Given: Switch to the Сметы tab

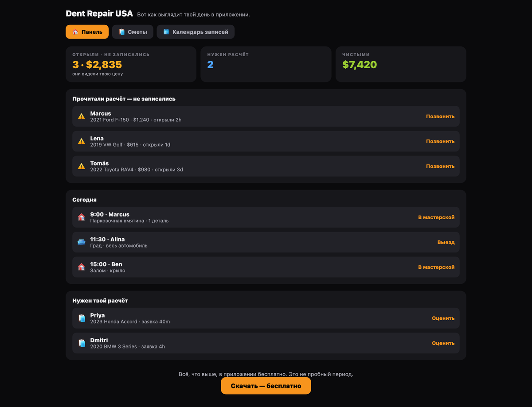Looking at the screenshot, I should pyautogui.click(x=133, y=32).
